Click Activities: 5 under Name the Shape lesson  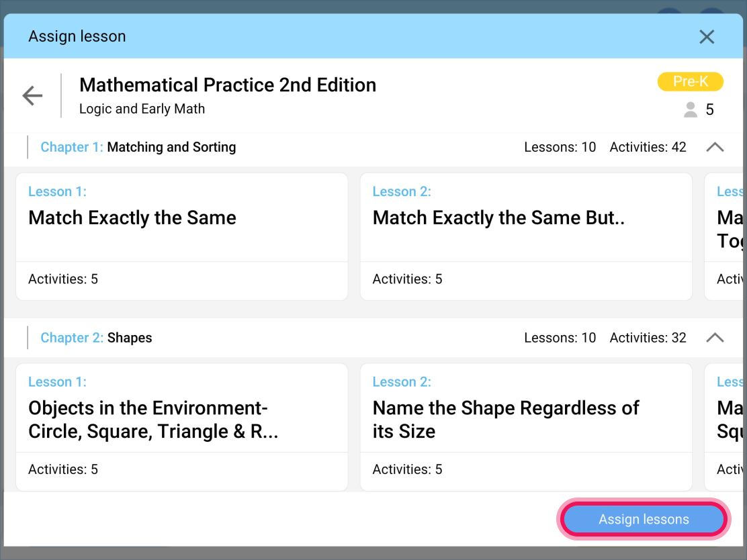[407, 469]
